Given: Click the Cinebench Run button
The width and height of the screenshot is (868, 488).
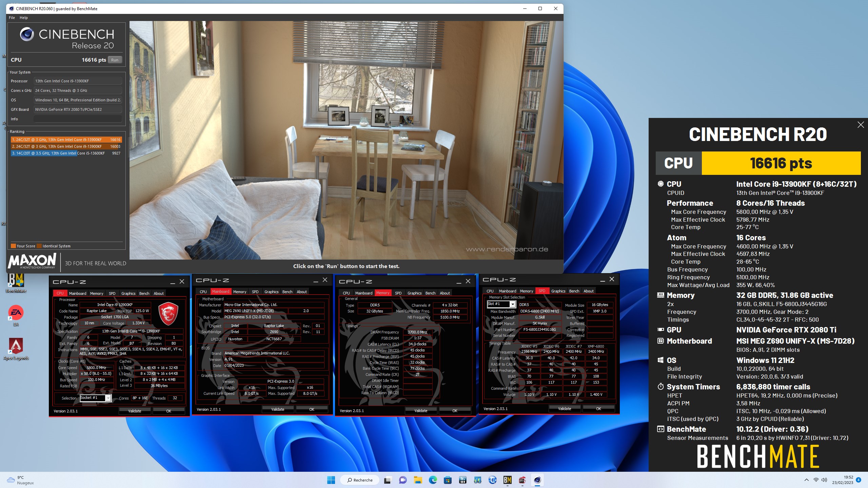Looking at the screenshot, I should coord(115,60).
